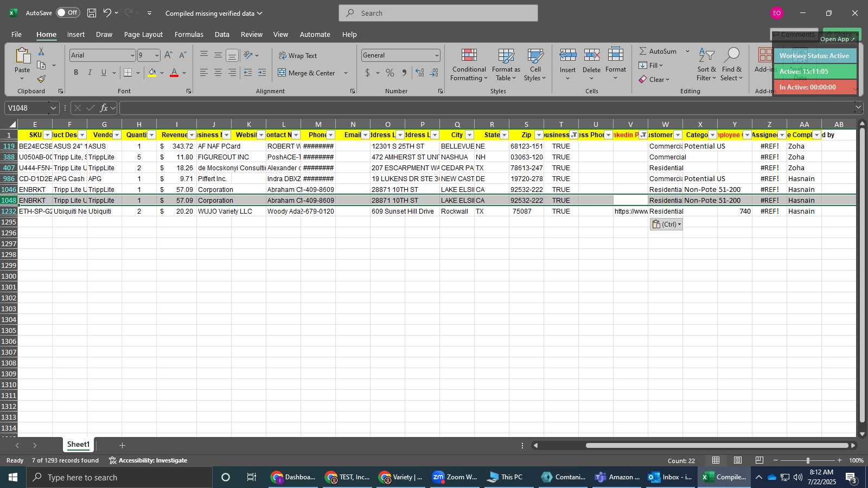868x488 pixels.
Task: Switch to Page Layout view icon
Action: coord(738,460)
